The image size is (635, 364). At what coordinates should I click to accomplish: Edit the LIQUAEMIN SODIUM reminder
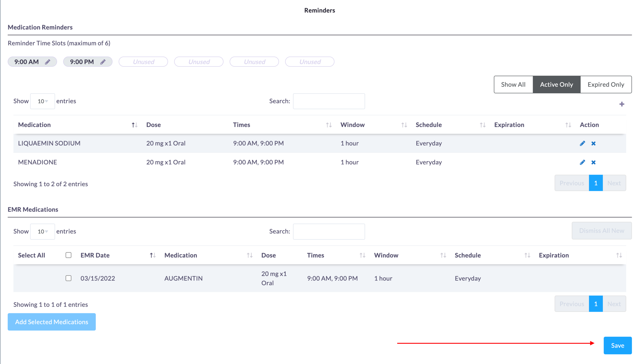tap(582, 143)
